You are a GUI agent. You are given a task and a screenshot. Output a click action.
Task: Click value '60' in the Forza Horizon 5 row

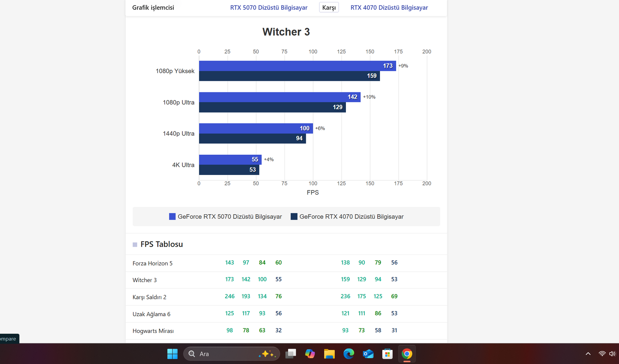click(278, 263)
